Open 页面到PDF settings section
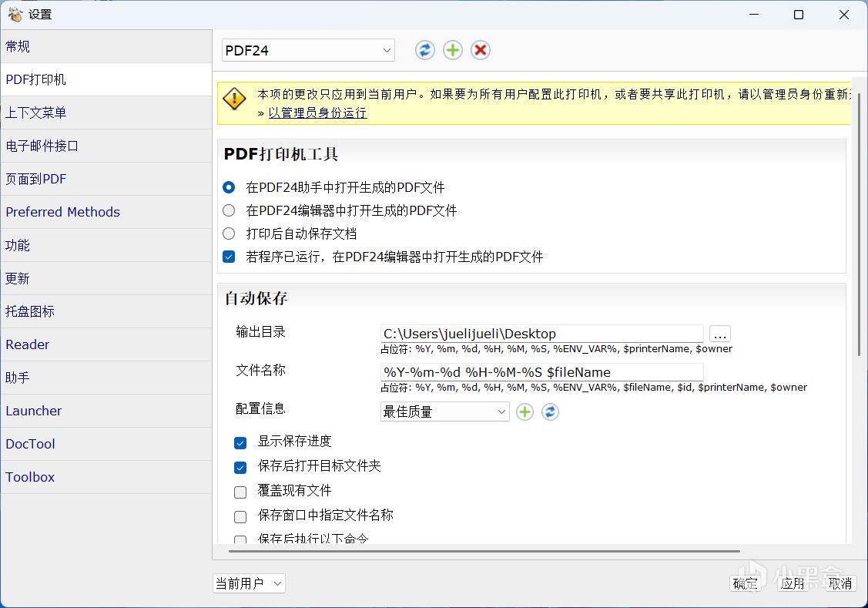Image resolution: width=868 pixels, height=608 pixels. tap(106, 180)
